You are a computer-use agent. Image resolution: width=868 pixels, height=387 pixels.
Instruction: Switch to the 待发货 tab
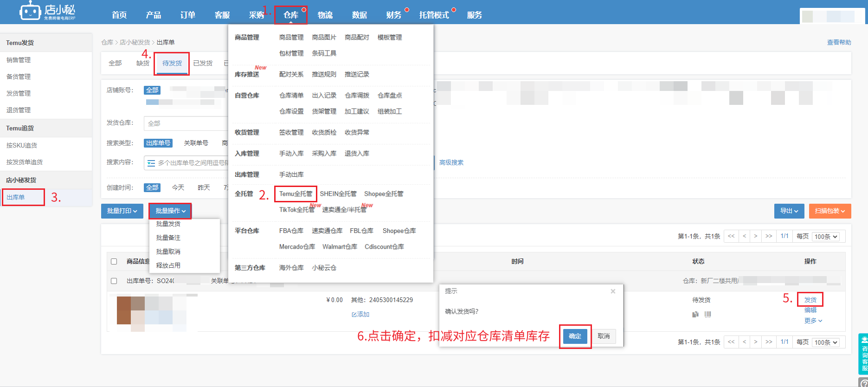point(172,63)
